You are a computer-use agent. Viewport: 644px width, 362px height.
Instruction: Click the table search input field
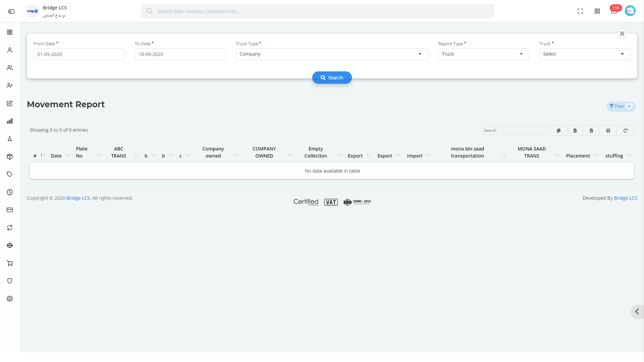(x=514, y=130)
